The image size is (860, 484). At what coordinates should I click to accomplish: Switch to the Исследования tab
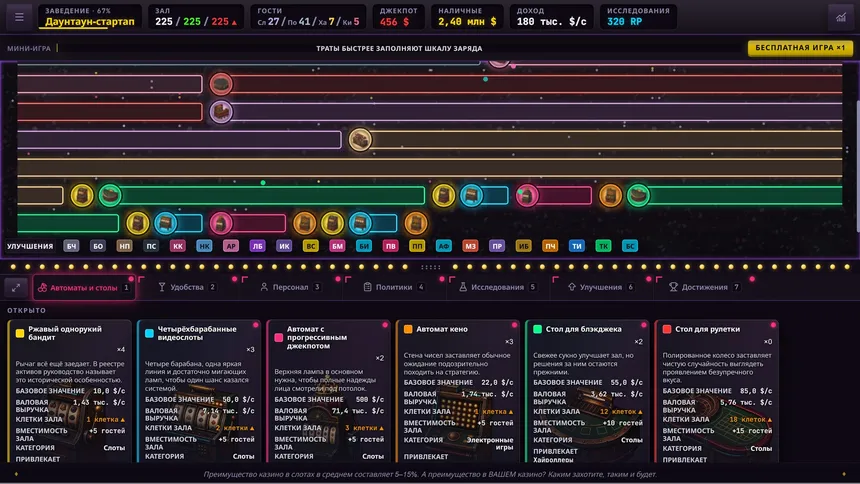pyautogui.click(x=497, y=287)
